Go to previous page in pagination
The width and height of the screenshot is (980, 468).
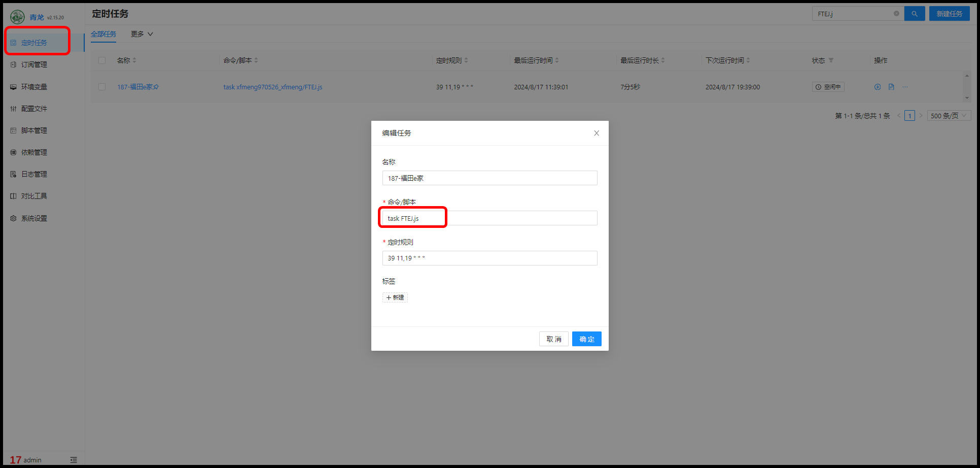pos(899,116)
